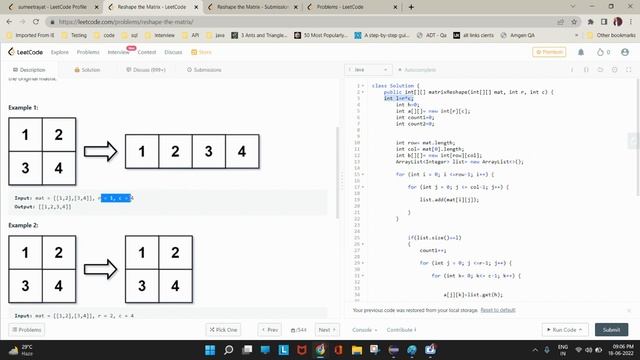The image size is (640, 360).
Task: Open the editor settings gear
Action: [x=614, y=70]
